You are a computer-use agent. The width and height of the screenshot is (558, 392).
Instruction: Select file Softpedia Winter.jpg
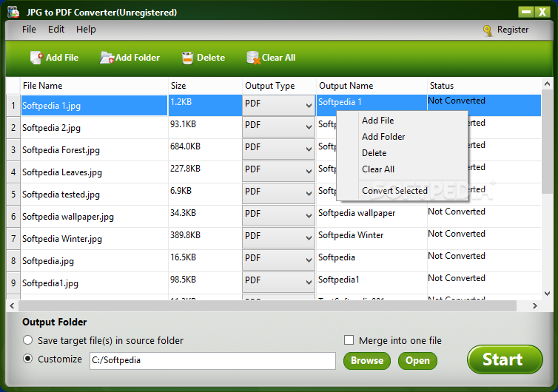62,239
